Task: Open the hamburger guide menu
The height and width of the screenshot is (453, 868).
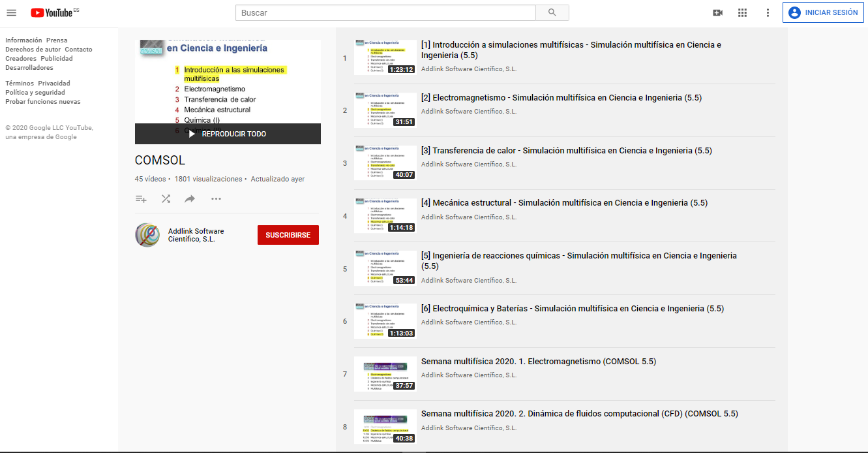Action: pos(11,12)
